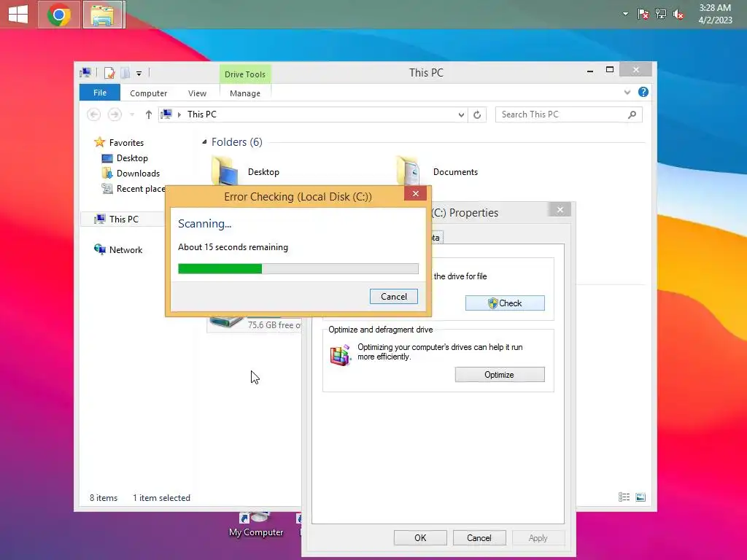
Task: Open the Action Center flag icon
Action: pos(643,14)
